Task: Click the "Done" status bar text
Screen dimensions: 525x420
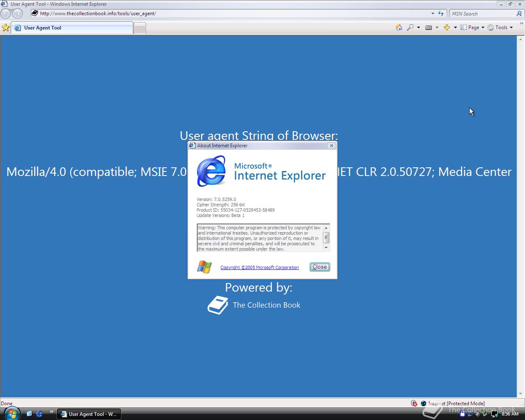Action: (x=7, y=404)
